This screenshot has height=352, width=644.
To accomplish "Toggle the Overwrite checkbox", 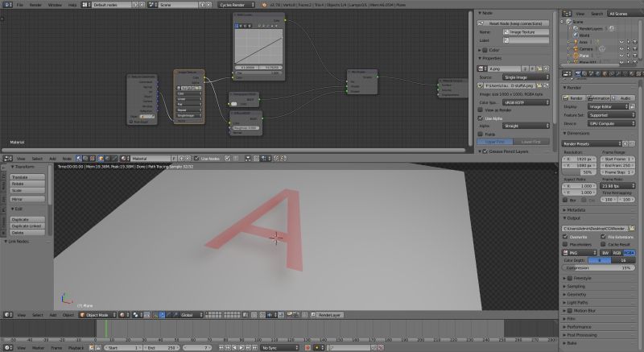I will coord(565,237).
